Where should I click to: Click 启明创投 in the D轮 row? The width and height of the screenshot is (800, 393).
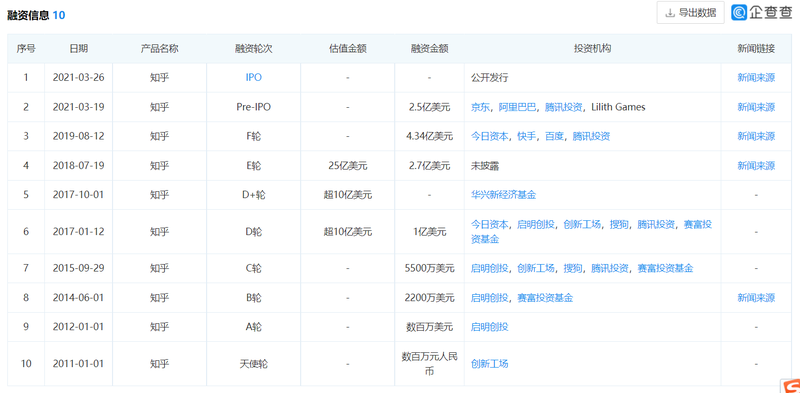coord(536,224)
